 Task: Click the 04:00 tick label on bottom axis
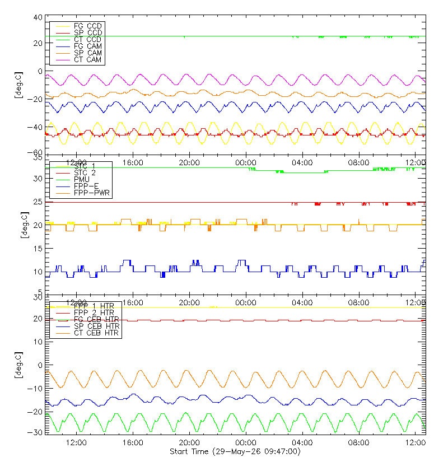302,443
